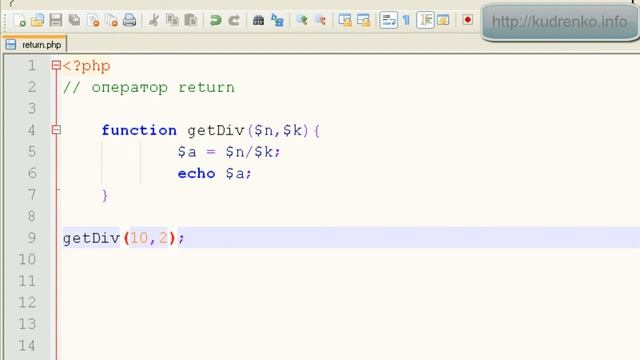The width and height of the screenshot is (640, 360).
Task: Close the current document with Close icon
Action: tap(93, 20)
